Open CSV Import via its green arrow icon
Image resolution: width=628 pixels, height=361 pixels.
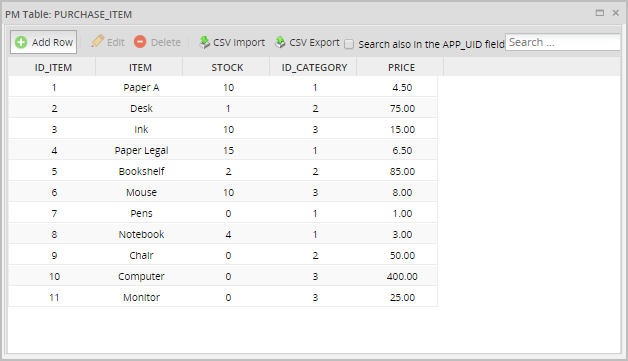point(204,42)
